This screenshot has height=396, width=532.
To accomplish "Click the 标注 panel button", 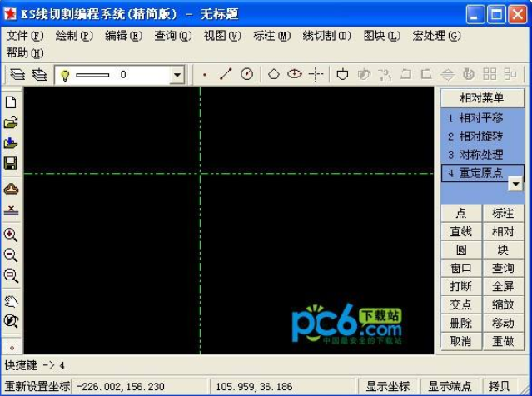I will [503, 213].
